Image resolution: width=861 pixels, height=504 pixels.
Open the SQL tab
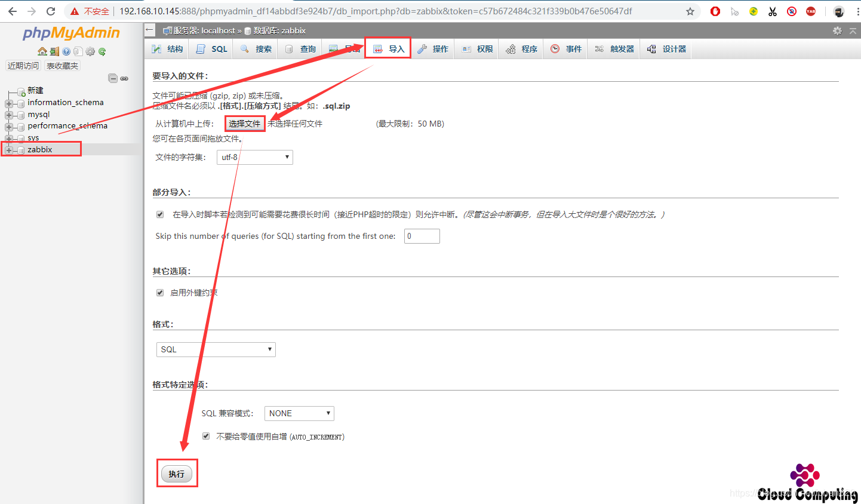click(212, 49)
